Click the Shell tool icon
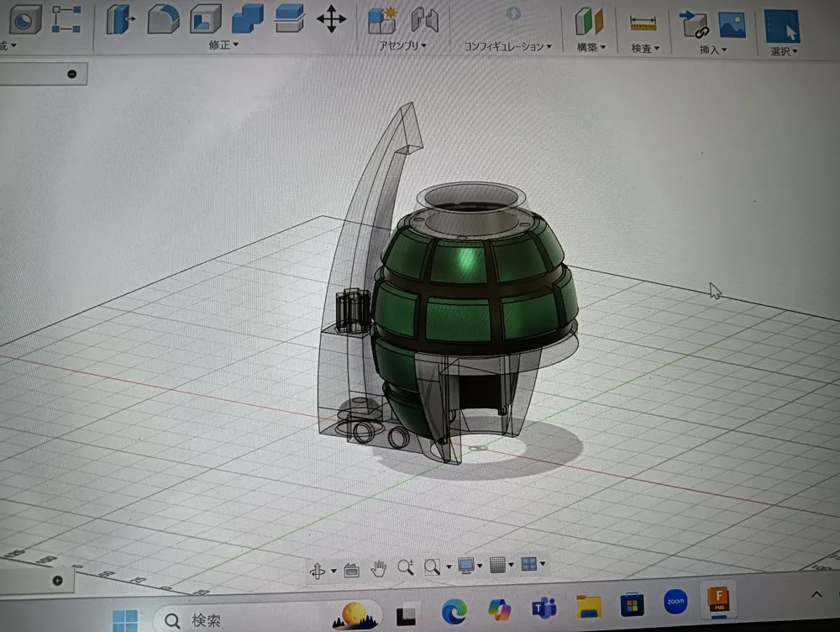This screenshot has height=632, width=840. click(x=204, y=18)
